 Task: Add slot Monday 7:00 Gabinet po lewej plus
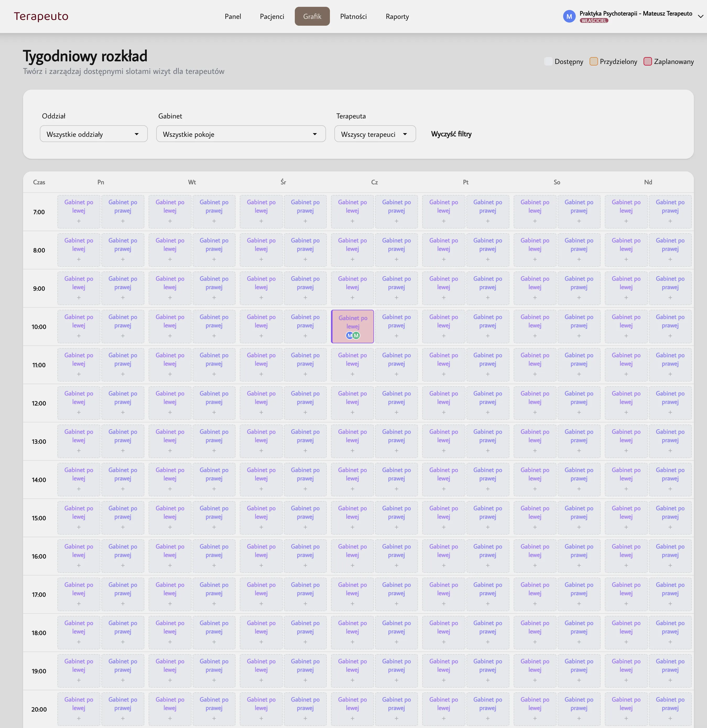79,221
